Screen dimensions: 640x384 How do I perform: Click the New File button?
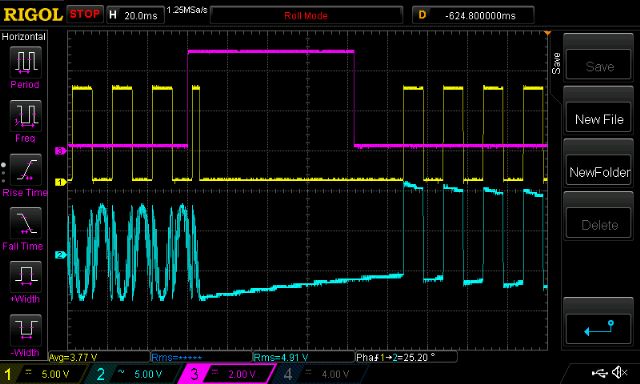(x=599, y=120)
